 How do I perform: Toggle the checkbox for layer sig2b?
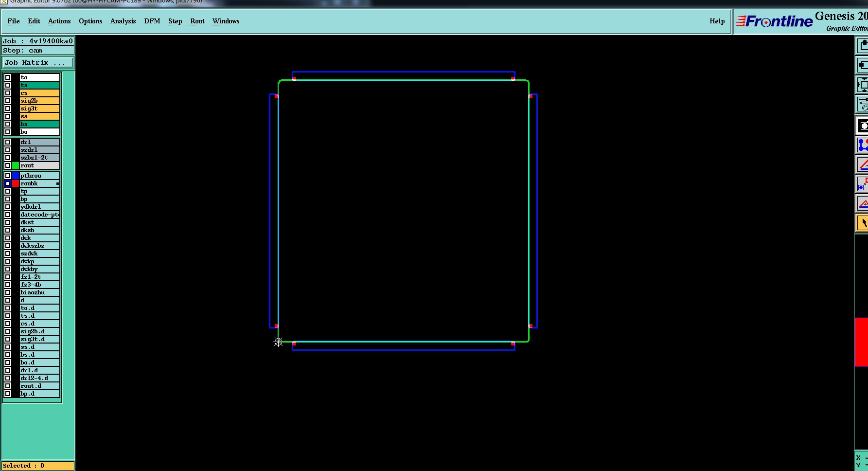(8, 101)
